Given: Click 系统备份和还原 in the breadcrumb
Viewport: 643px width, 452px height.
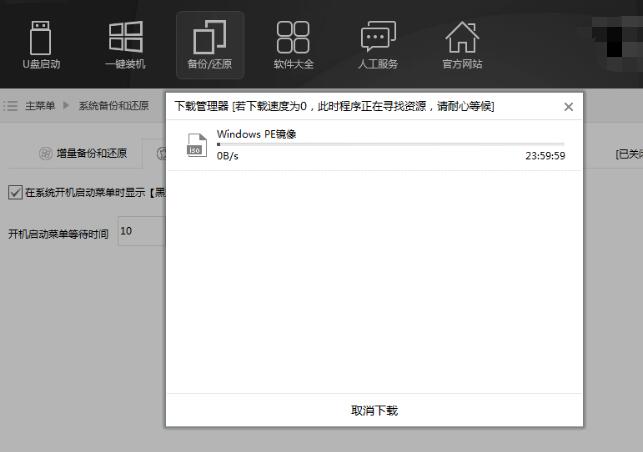Looking at the screenshot, I should pos(113,105).
